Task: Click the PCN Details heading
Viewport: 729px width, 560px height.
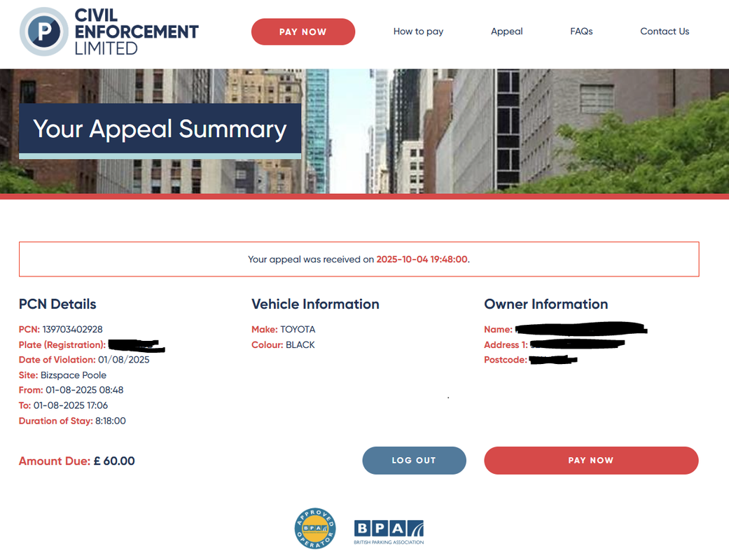Action: click(57, 304)
